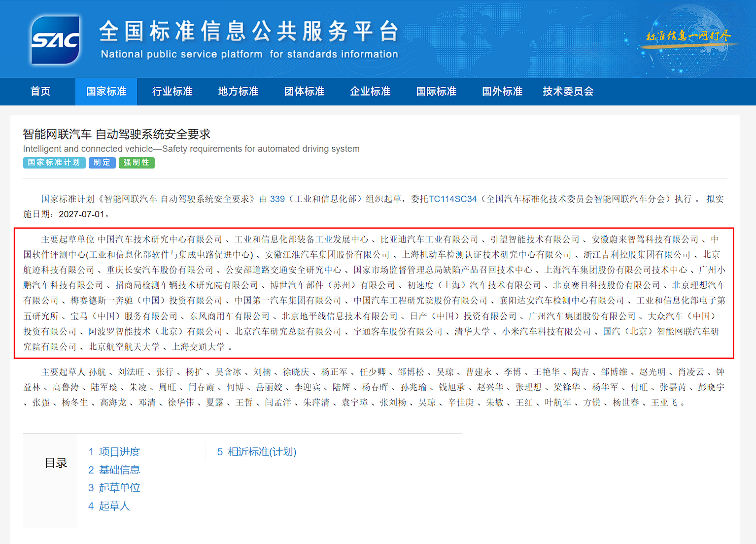The height and width of the screenshot is (544, 756).
Task: Click the 国家标准计划 tag
Action: pyautogui.click(x=54, y=163)
